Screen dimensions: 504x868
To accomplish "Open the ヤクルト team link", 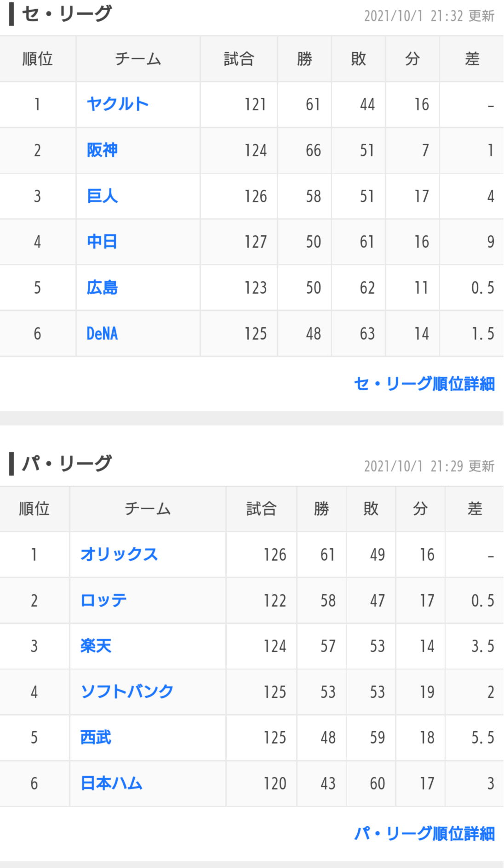I will [x=118, y=104].
